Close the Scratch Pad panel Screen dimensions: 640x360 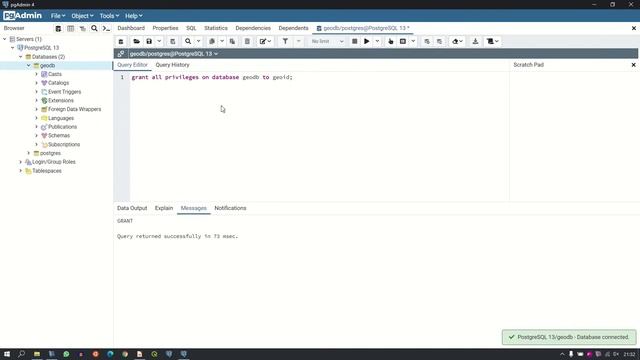633,65
